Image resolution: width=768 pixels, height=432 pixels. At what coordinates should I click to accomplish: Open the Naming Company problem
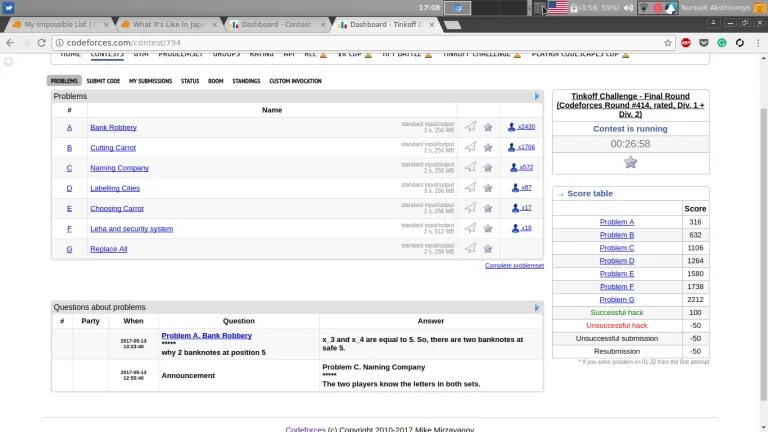pyautogui.click(x=120, y=168)
